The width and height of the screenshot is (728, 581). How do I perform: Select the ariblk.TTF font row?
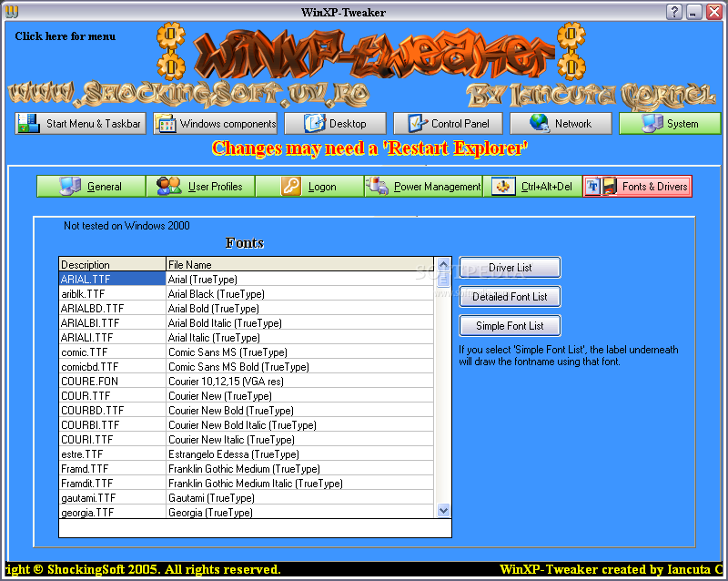click(x=246, y=294)
